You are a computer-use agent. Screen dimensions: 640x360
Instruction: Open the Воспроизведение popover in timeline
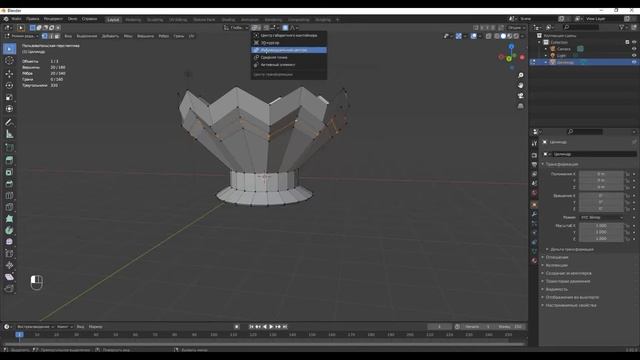click(x=36, y=327)
